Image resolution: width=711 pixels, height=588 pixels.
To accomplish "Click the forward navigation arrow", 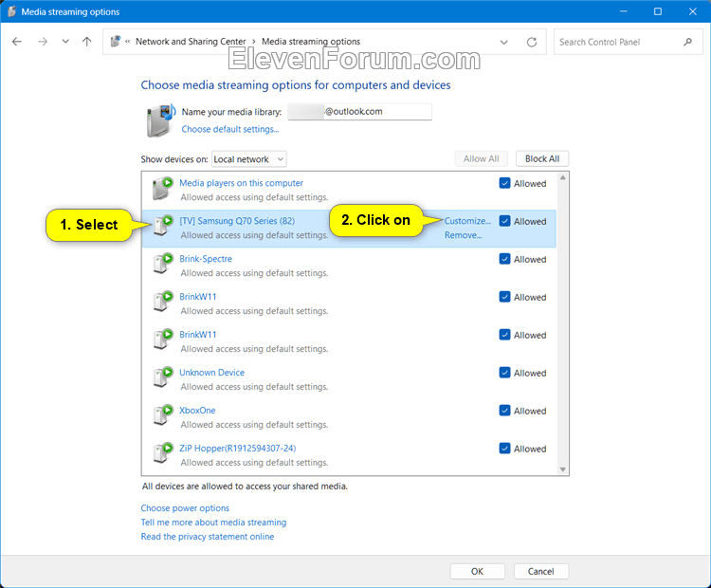I will tap(43, 42).
